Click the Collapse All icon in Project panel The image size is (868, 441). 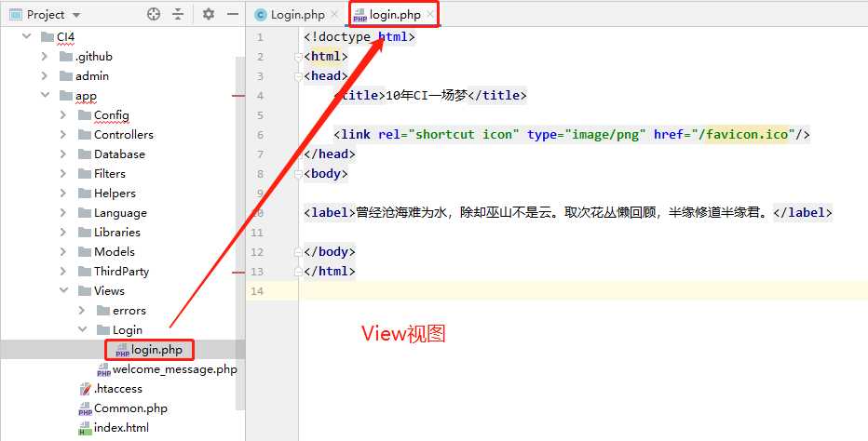click(178, 14)
